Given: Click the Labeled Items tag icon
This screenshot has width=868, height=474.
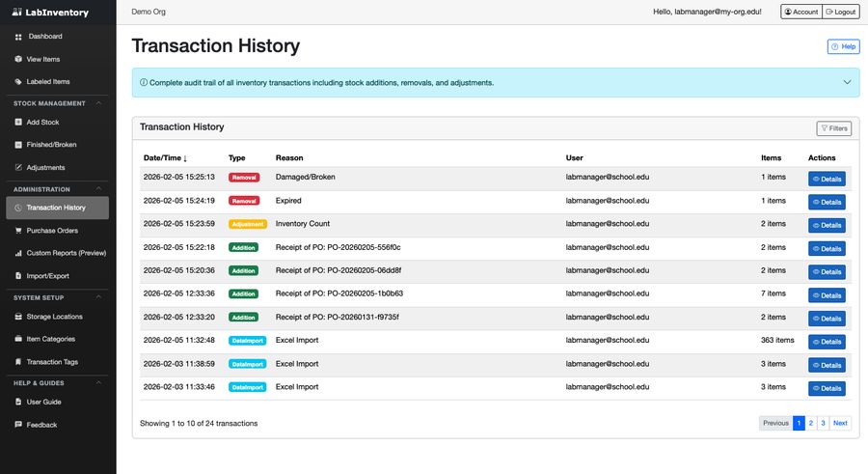Looking at the screenshot, I should (x=18, y=81).
